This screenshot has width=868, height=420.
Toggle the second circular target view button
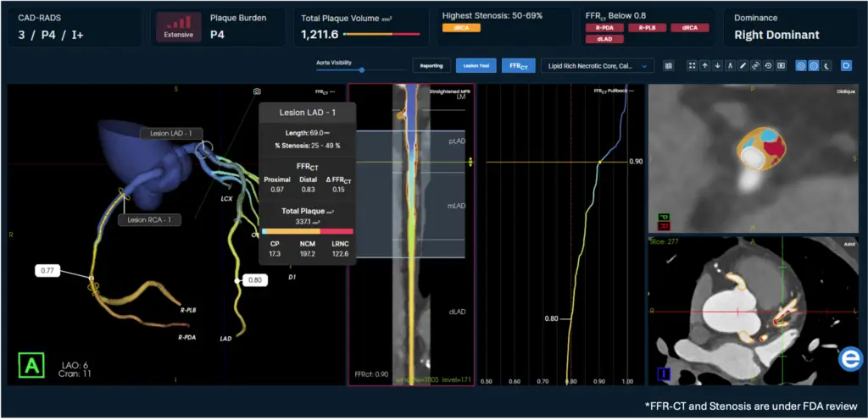(813, 66)
